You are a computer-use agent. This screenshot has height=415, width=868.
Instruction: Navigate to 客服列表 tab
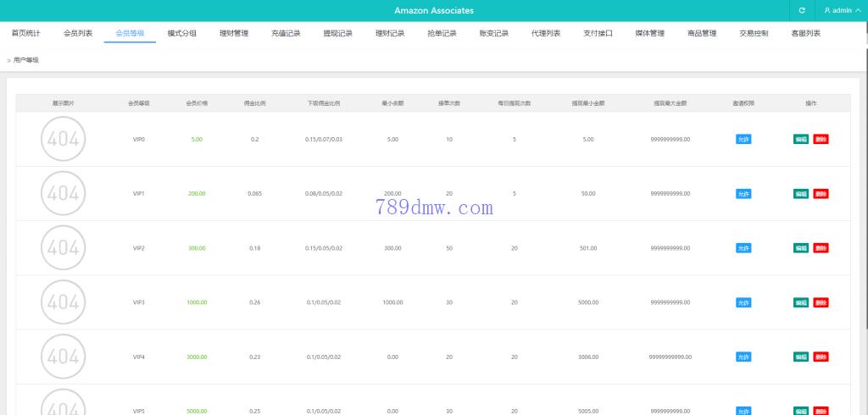click(x=805, y=34)
